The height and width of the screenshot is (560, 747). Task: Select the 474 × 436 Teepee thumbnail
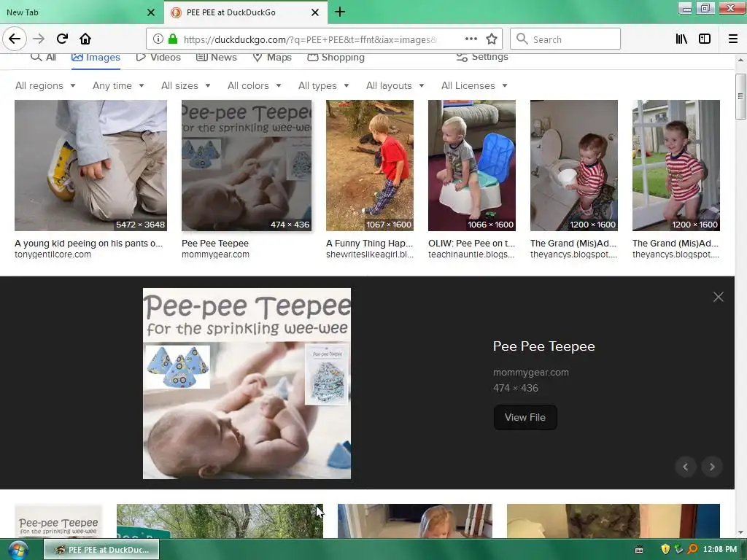click(x=247, y=166)
